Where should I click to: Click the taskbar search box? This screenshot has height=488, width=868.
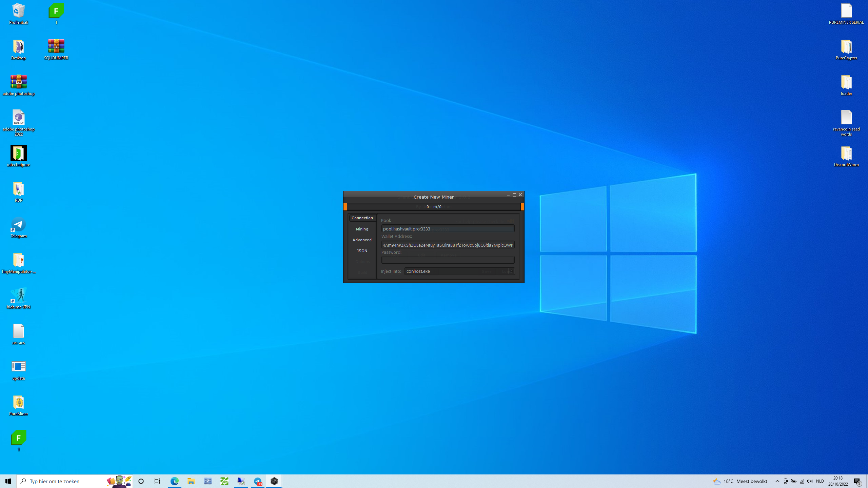pyautogui.click(x=75, y=481)
